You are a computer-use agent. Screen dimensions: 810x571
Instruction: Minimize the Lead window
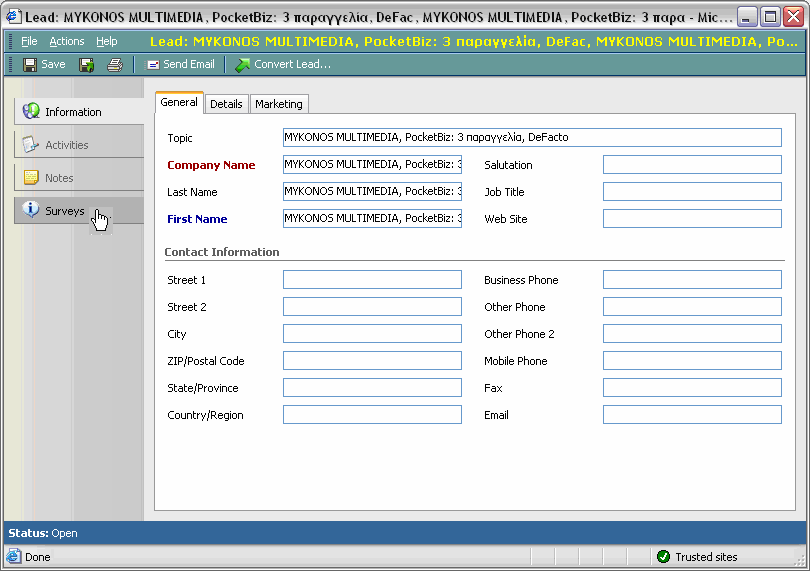[x=746, y=17]
